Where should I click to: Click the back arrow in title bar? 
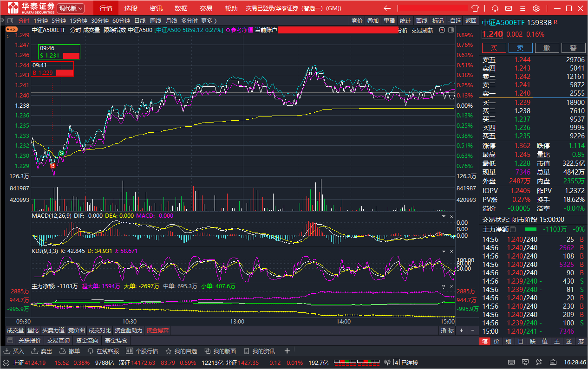click(x=387, y=8)
